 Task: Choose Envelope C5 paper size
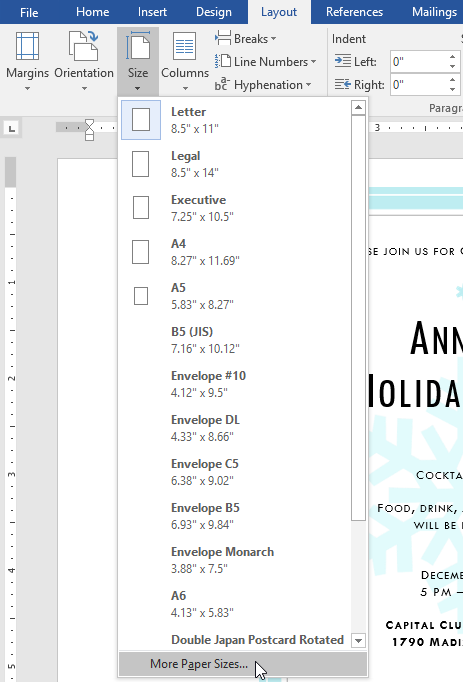(235, 471)
